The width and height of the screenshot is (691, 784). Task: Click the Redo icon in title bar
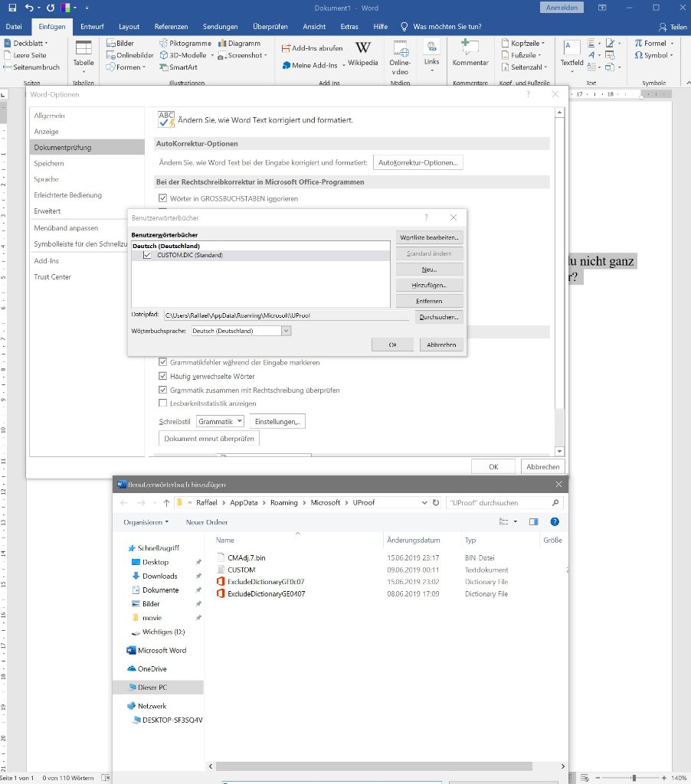pos(51,8)
